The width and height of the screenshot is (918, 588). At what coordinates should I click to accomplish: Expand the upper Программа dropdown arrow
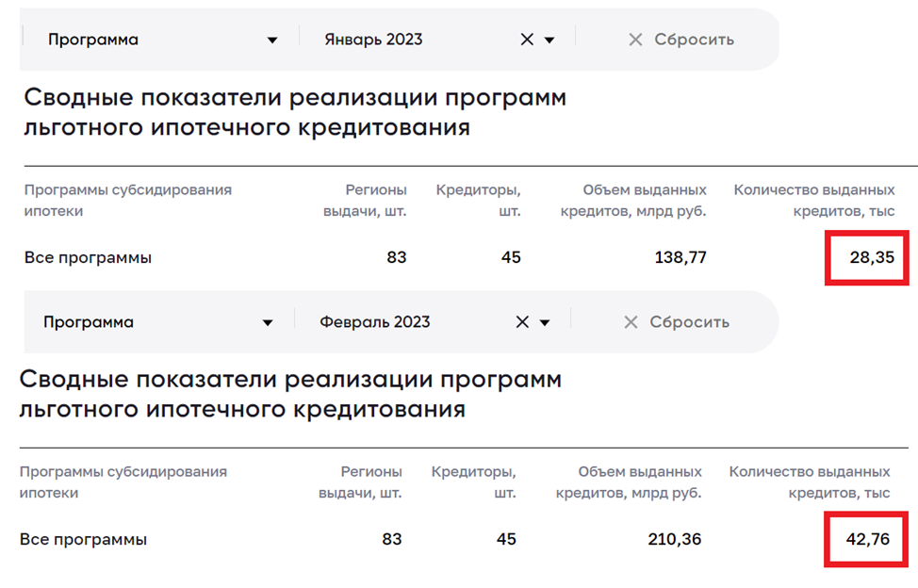point(272,41)
